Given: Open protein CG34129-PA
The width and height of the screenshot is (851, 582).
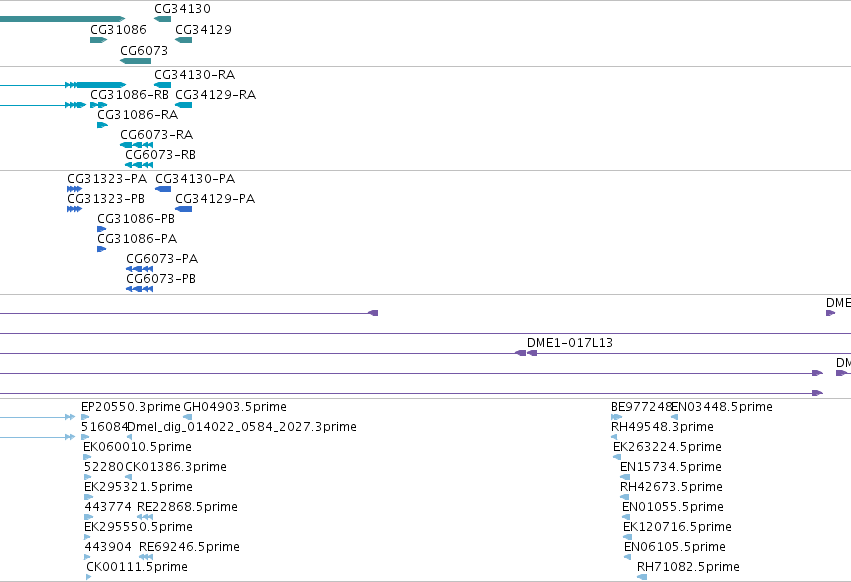Looking at the screenshot, I should tap(183, 209).
